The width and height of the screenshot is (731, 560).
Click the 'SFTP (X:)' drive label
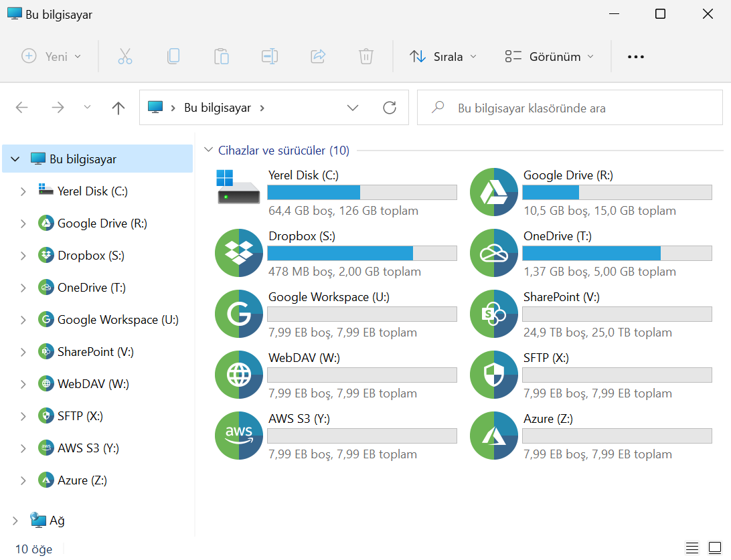546,357
